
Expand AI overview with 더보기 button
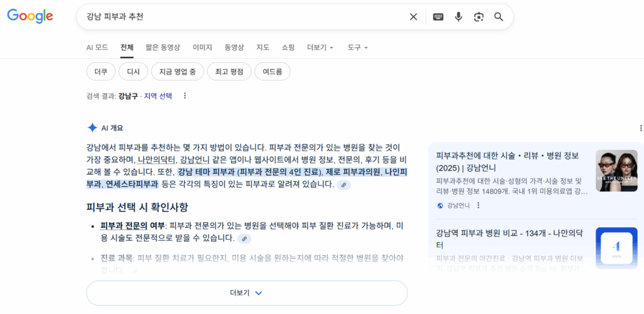[247, 293]
